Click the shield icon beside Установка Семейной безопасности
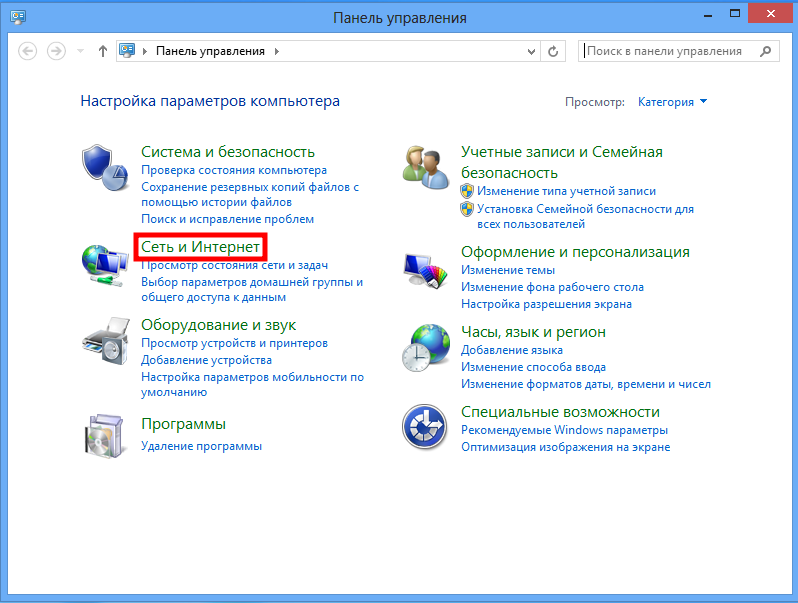 [467, 209]
